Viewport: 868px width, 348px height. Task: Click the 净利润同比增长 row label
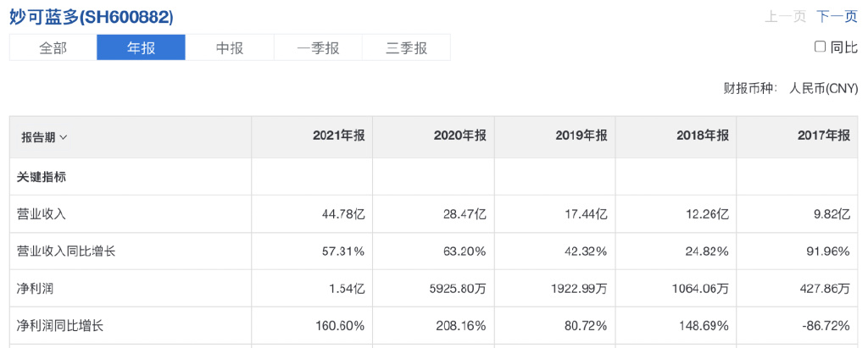coord(59,325)
